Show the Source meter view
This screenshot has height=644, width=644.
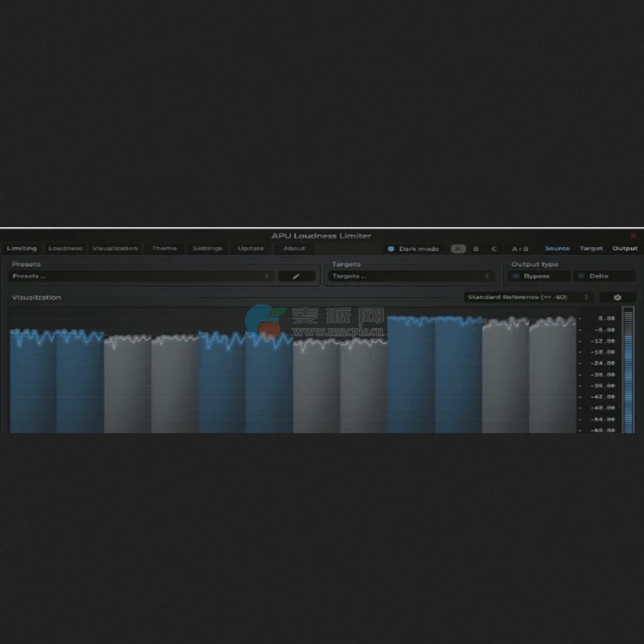point(557,248)
